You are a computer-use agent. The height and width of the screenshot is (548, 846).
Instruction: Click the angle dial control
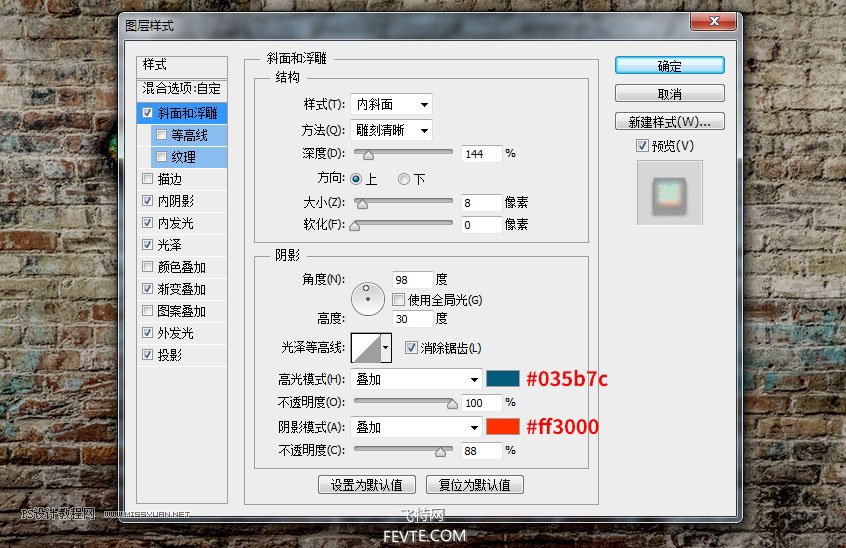point(367,298)
